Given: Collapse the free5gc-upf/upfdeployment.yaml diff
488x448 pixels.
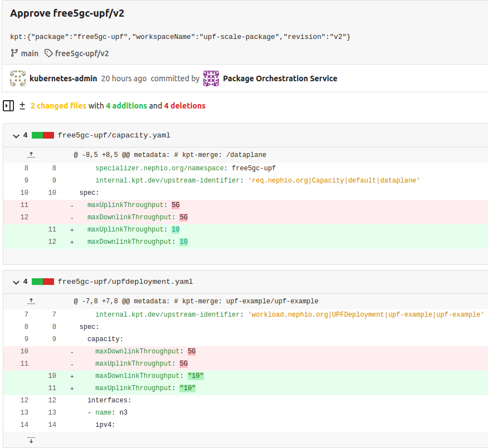Looking at the screenshot, I should [x=16, y=282].
